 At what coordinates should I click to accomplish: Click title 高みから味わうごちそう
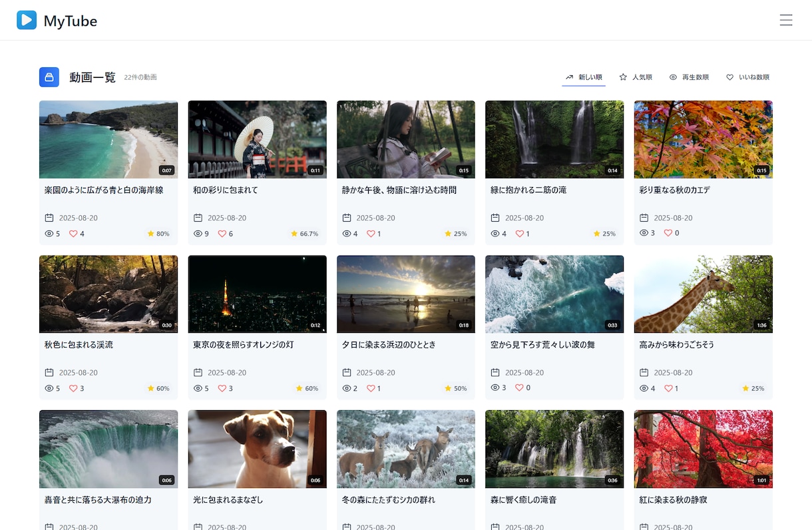coord(677,345)
